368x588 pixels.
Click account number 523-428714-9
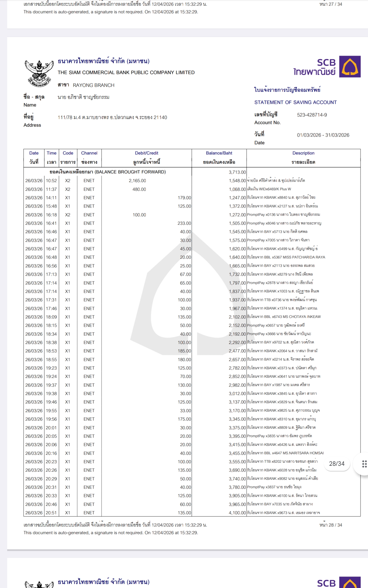(312, 115)
